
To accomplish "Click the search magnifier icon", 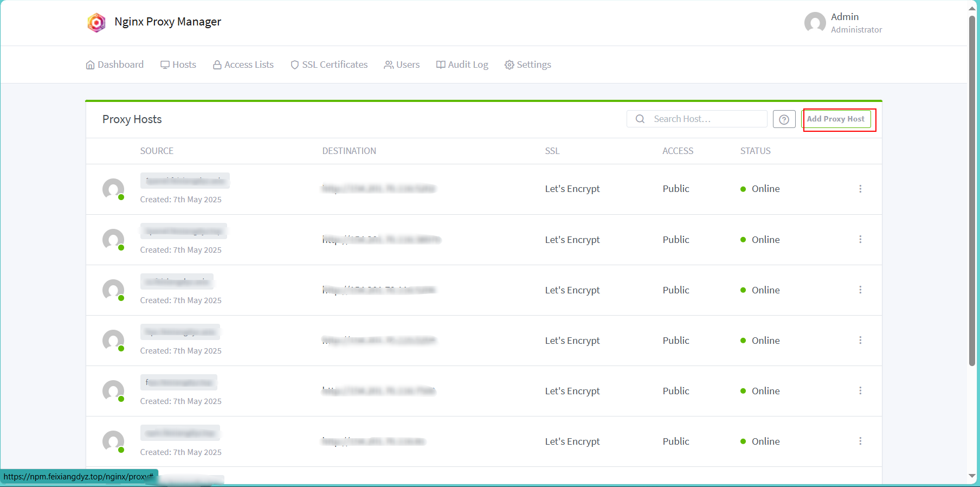I will [640, 119].
